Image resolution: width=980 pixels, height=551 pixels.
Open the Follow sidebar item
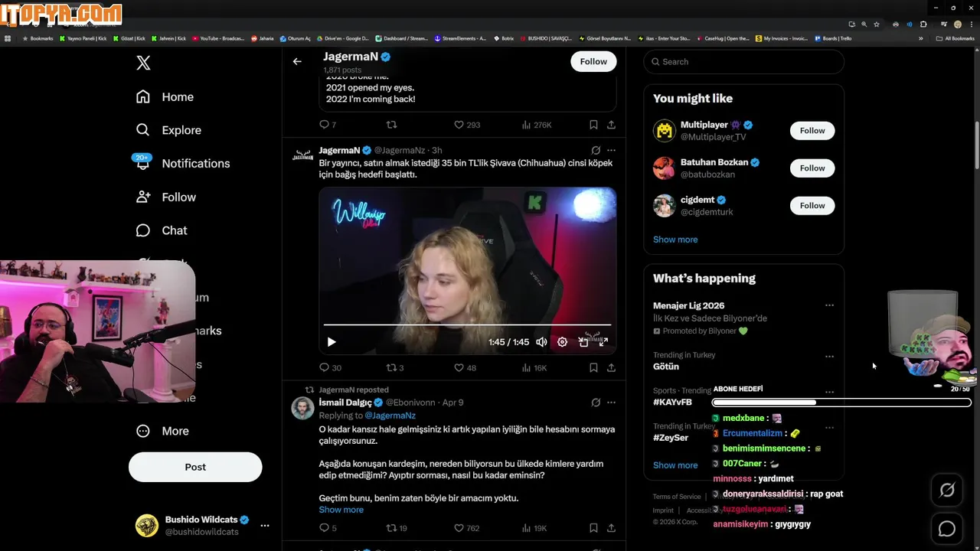[165, 197]
